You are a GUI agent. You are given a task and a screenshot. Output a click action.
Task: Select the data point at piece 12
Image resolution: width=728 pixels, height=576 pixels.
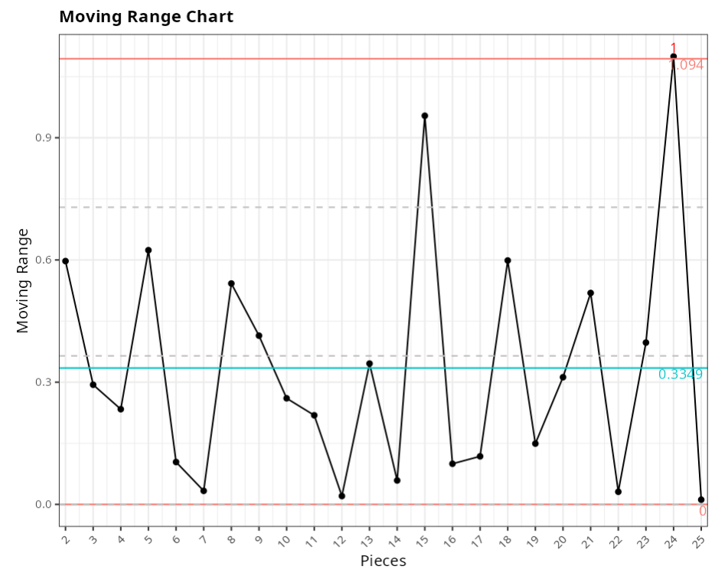tap(341, 496)
